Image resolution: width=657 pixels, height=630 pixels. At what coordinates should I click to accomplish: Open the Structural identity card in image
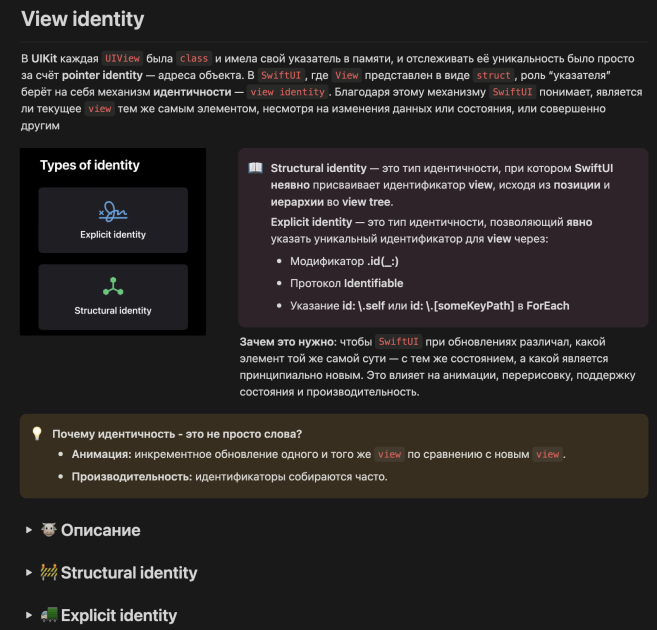(x=113, y=297)
